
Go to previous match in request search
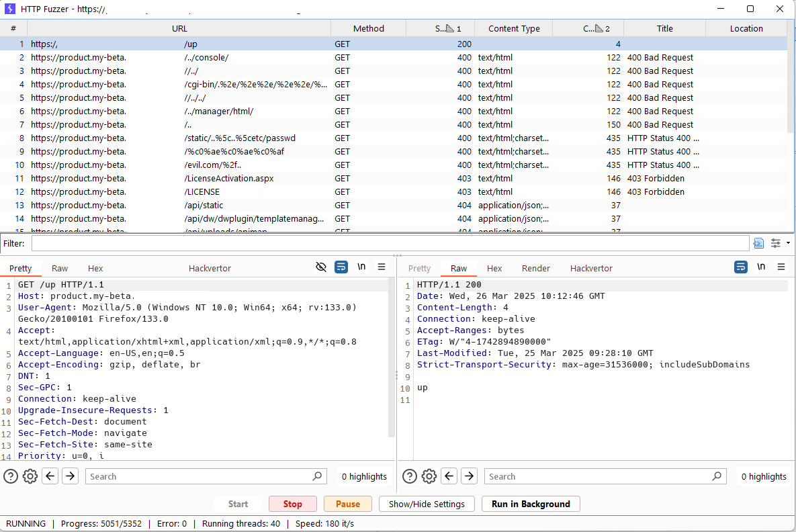pos(50,476)
